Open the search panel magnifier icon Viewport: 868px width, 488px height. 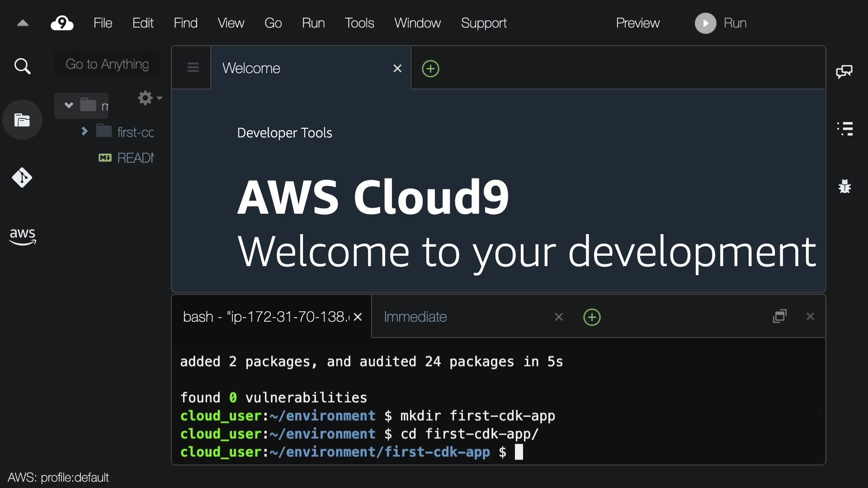click(x=22, y=66)
